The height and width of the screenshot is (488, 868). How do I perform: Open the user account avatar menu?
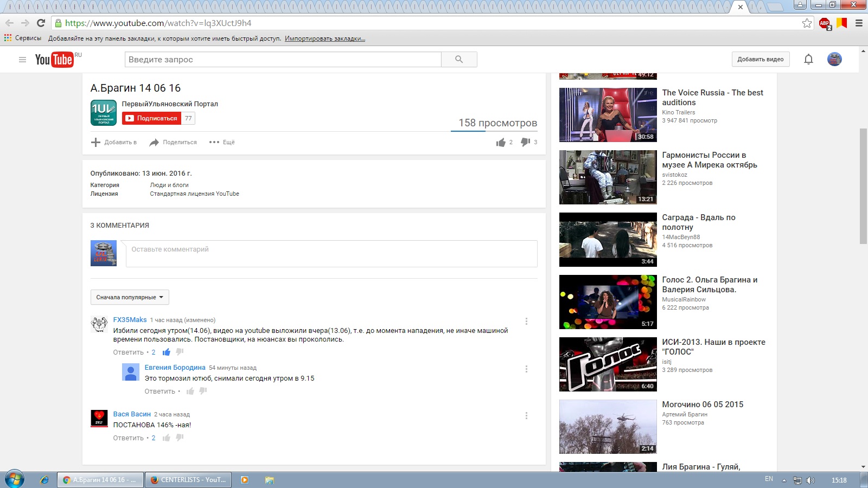pos(834,59)
